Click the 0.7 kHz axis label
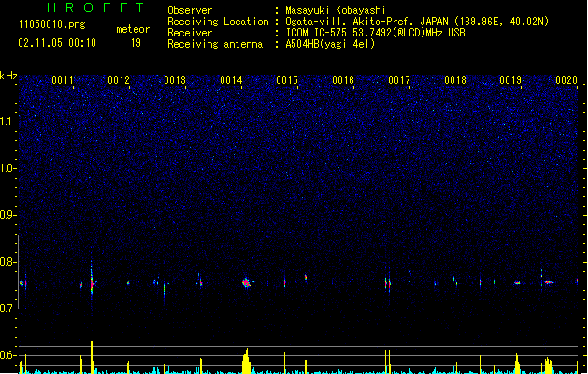This screenshot has height=374, width=588. click(x=7, y=309)
